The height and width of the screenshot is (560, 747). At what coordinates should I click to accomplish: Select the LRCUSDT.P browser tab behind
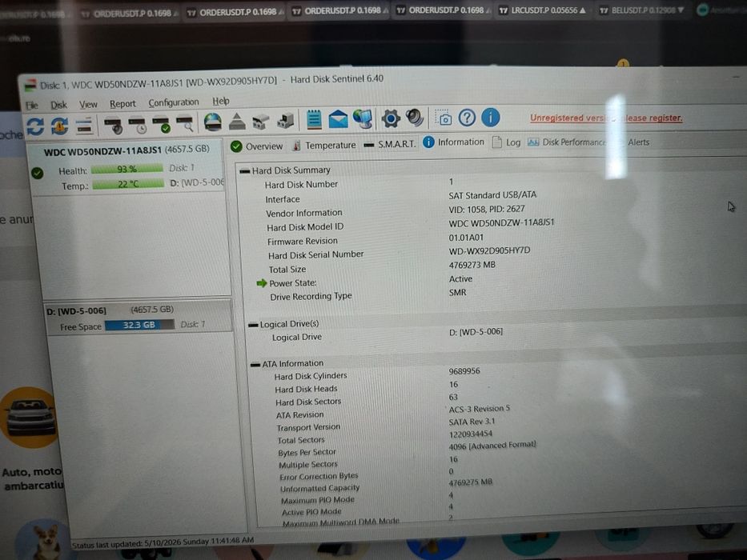click(x=542, y=10)
